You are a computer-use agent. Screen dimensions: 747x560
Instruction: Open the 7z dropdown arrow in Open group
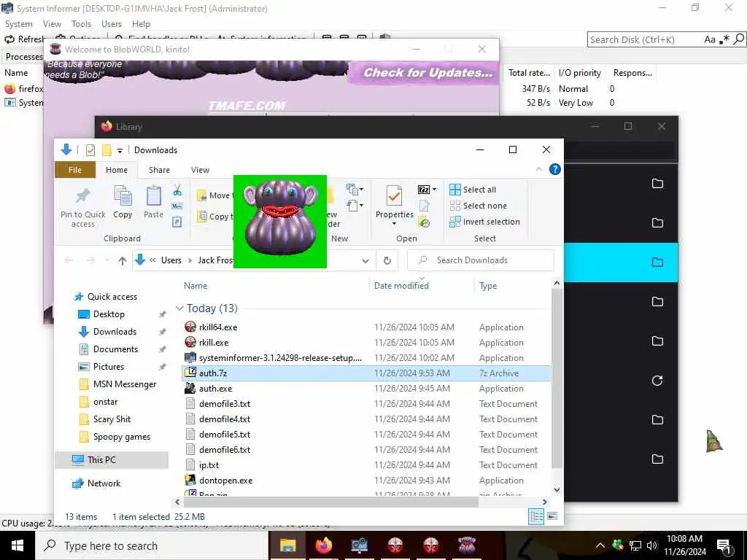(x=434, y=190)
